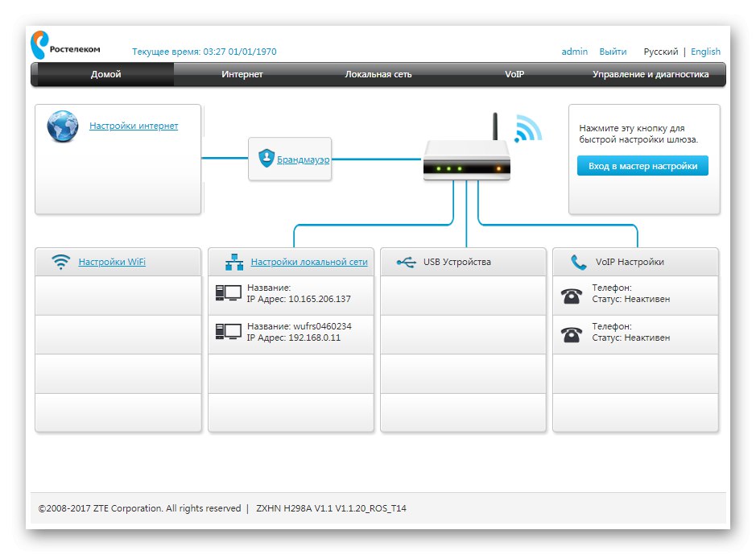Click the USB devices icon
Screen dimensions: 756x555
pyautogui.click(x=406, y=263)
